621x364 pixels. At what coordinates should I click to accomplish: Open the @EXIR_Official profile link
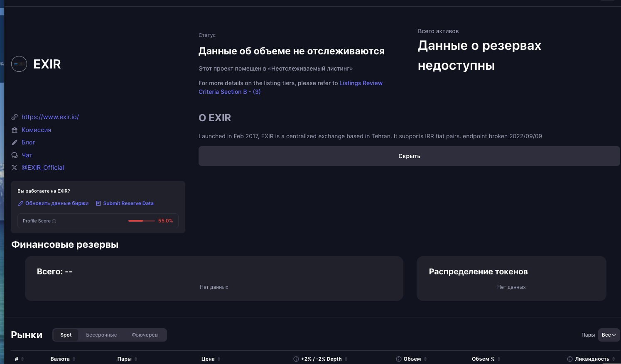click(x=43, y=168)
